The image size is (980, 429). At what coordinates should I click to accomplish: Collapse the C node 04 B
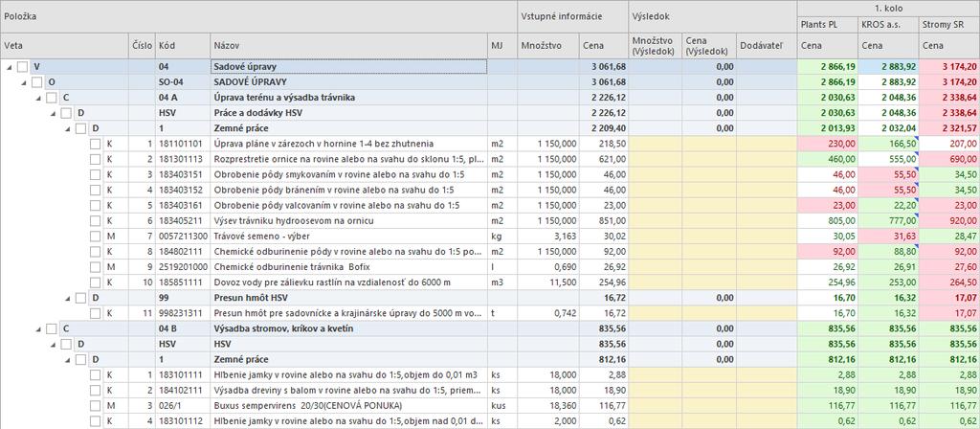[x=38, y=328]
